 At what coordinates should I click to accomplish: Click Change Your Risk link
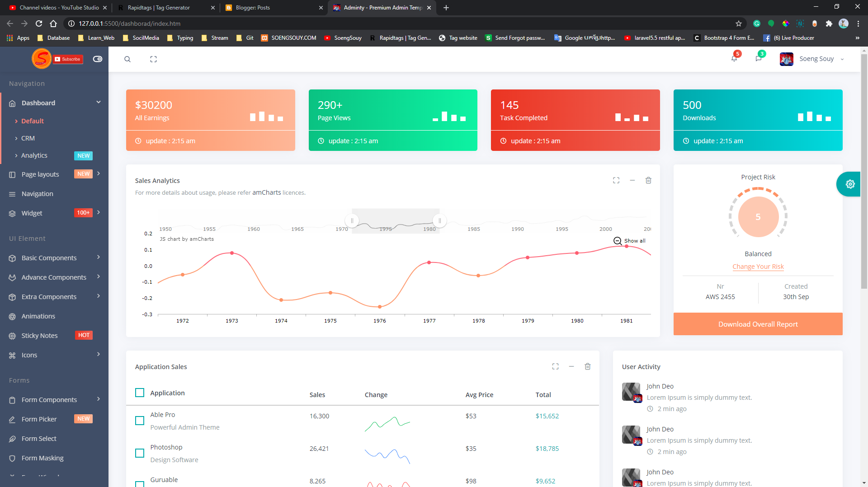758,267
